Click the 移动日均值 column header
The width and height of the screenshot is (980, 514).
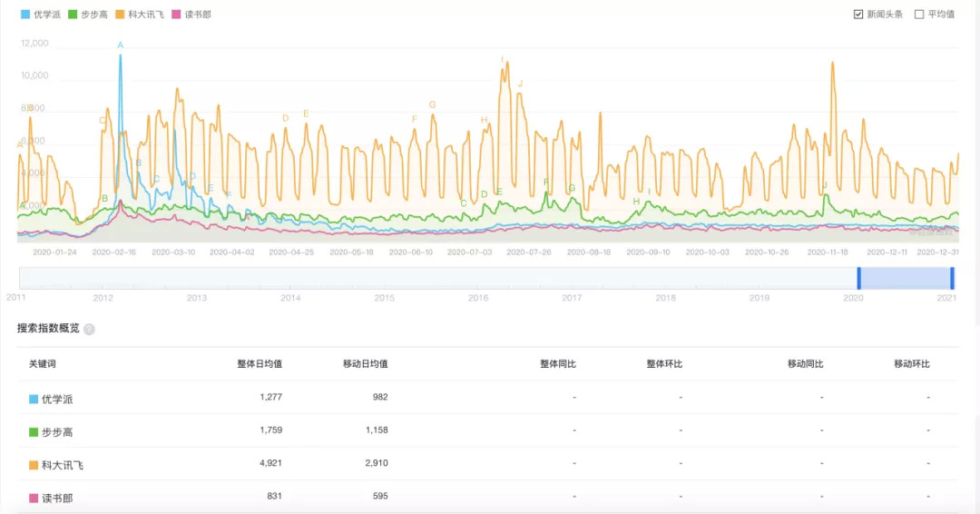(x=365, y=364)
